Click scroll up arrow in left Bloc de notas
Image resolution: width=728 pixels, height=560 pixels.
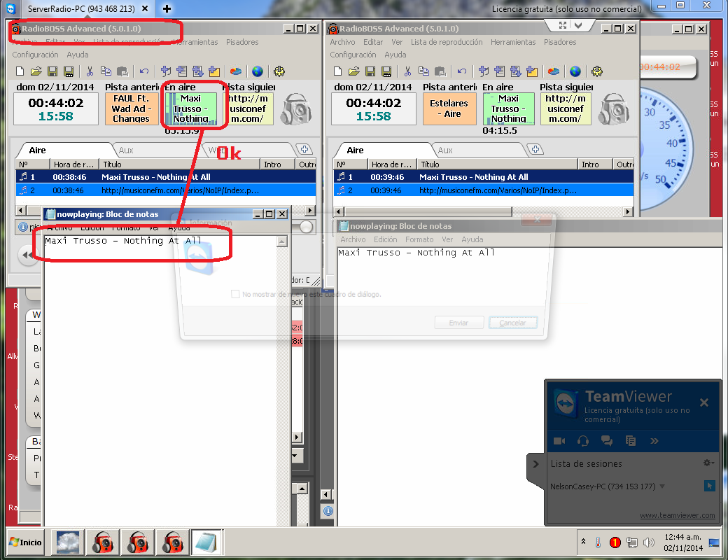[x=282, y=241]
